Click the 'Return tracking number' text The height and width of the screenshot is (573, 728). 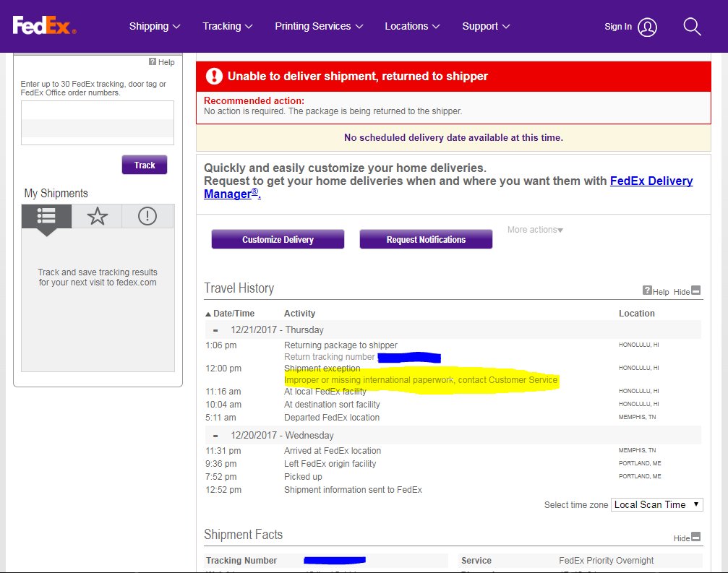pyautogui.click(x=329, y=357)
